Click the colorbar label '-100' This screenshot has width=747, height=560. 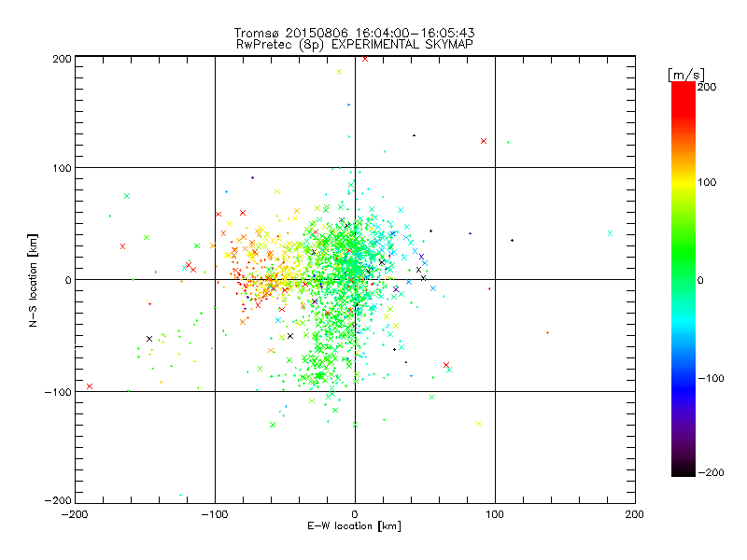(x=711, y=378)
